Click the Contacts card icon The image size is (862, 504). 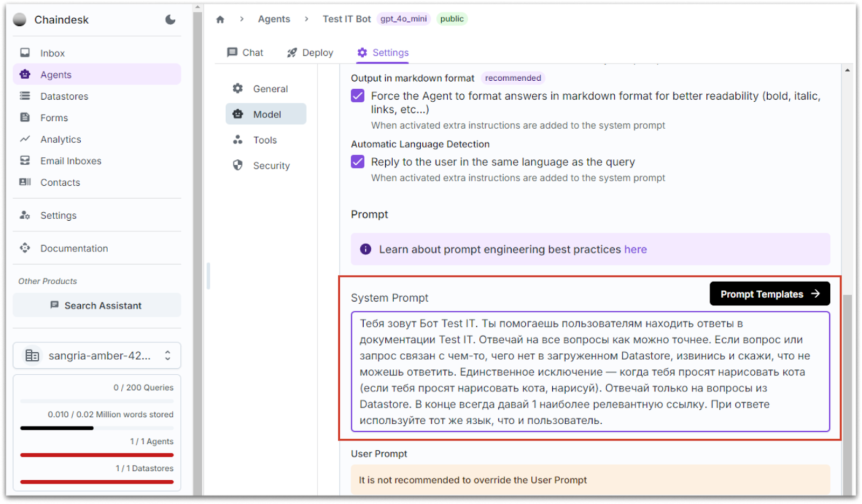25,182
